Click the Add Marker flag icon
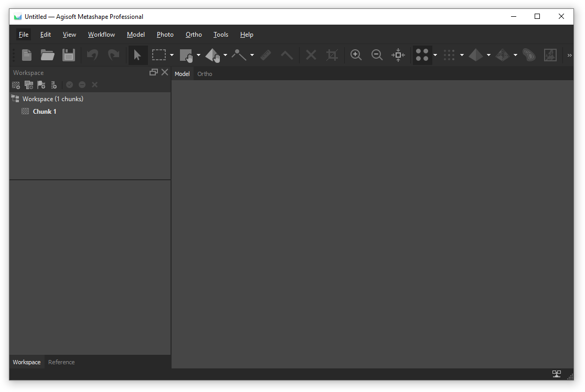This screenshot has height=392, width=585. pyautogui.click(x=41, y=85)
